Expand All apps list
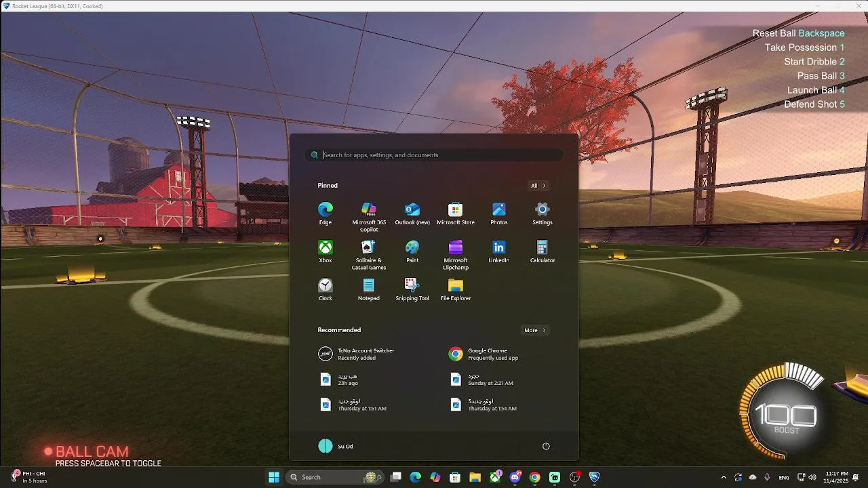 pos(538,186)
